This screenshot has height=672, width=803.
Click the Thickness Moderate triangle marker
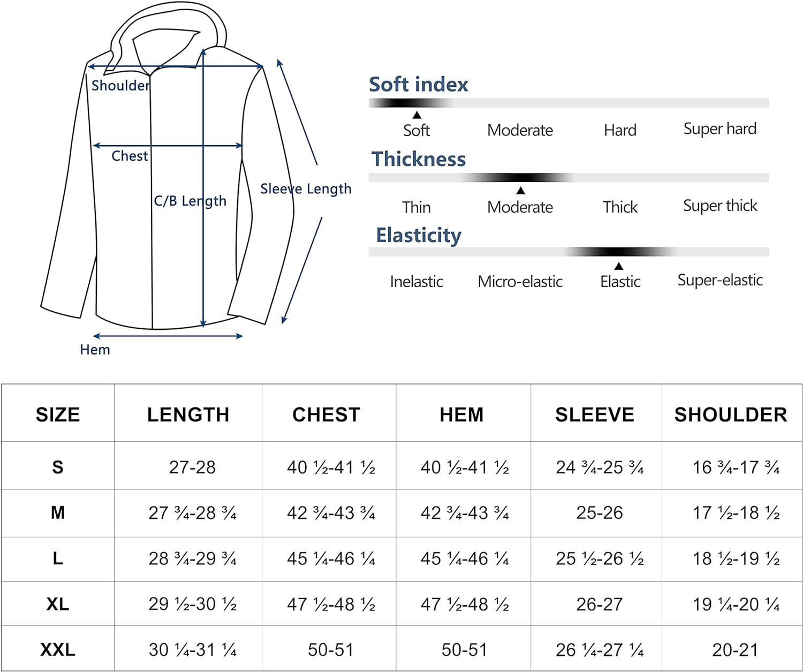tap(520, 191)
